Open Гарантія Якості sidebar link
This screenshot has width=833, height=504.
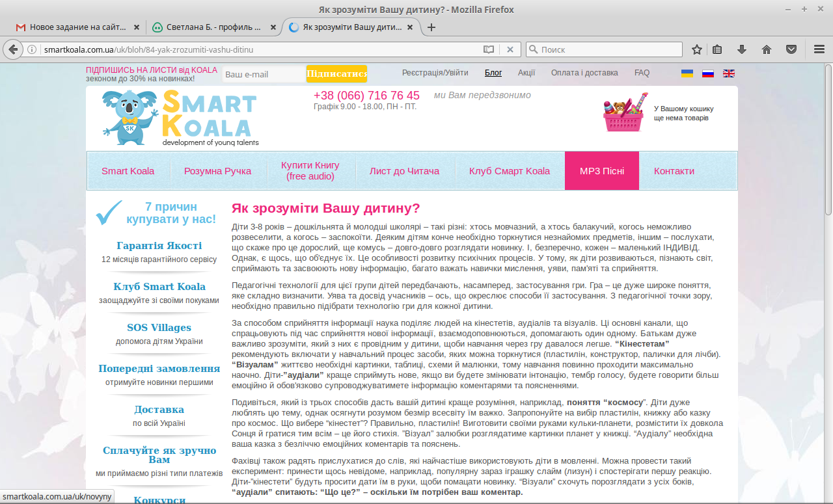[159, 246]
